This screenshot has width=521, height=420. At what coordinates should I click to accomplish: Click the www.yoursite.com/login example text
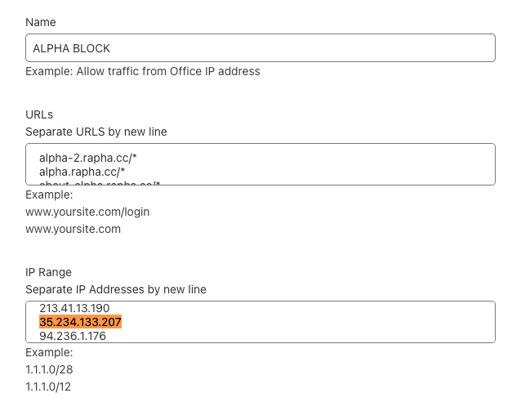point(87,212)
